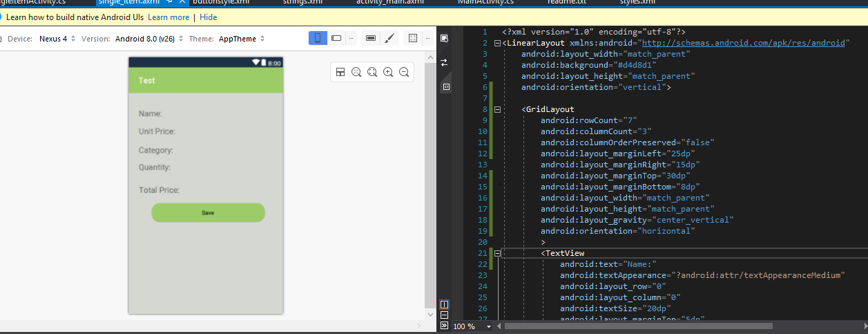This screenshot has height=334, width=868.
Task: Switch to activity_main.axml tab
Action: 390,2
